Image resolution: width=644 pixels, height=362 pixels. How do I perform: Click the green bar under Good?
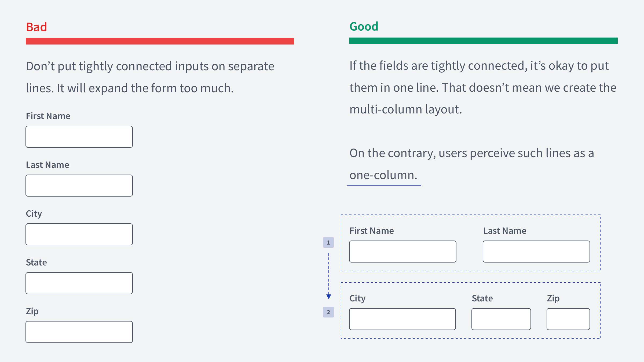(x=483, y=41)
